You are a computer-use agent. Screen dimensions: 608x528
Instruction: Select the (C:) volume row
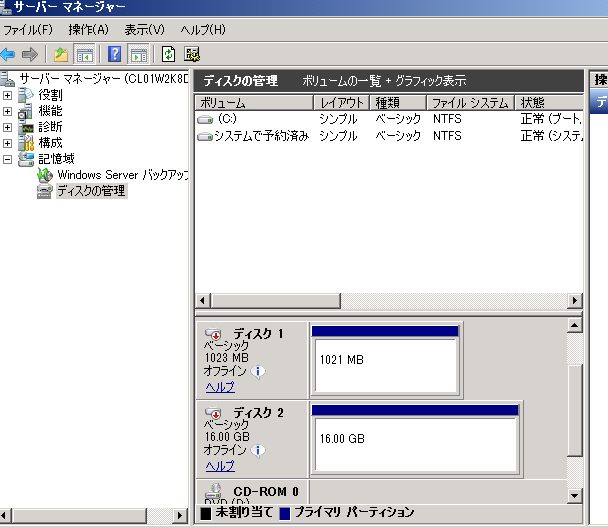(x=226, y=119)
